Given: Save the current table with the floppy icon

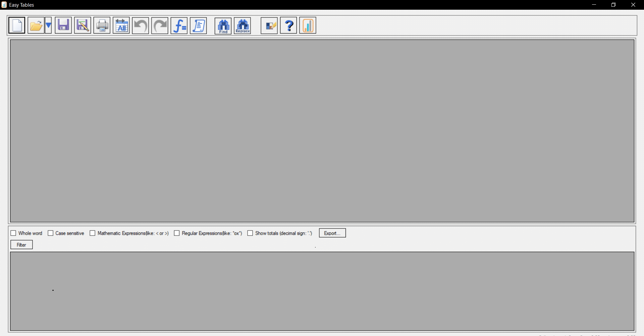Looking at the screenshot, I should [63, 25].
